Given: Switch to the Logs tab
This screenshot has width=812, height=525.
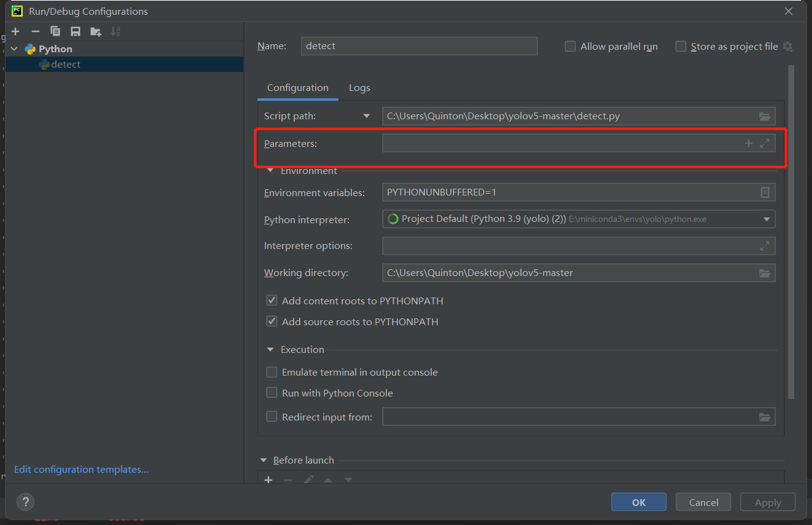Looking at the screenshot, I should coord(359,88).
